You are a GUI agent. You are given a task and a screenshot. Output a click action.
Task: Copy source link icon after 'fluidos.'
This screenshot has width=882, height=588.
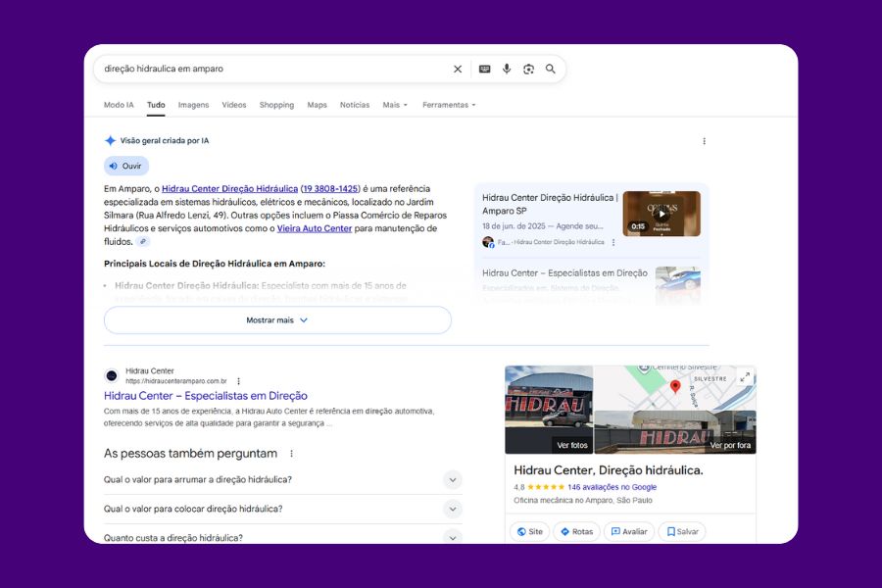[x=143, y=241]
